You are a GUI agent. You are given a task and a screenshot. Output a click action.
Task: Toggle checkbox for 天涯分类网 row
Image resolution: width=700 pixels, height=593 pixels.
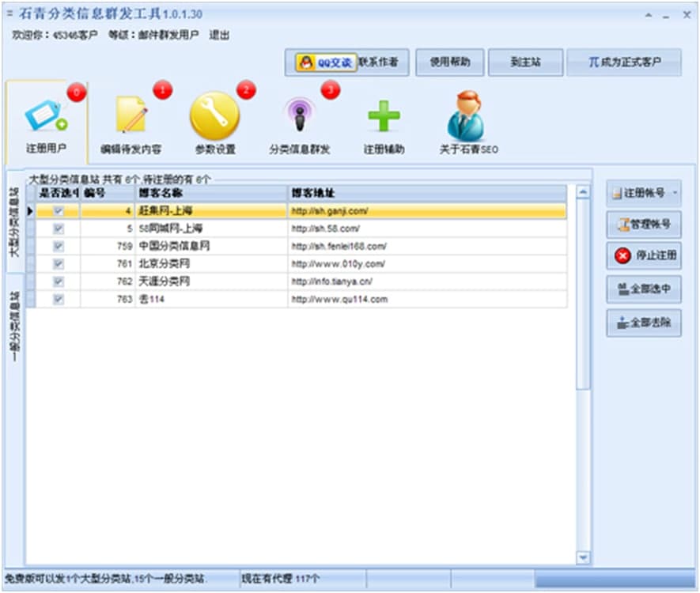(x=58, y=281)
